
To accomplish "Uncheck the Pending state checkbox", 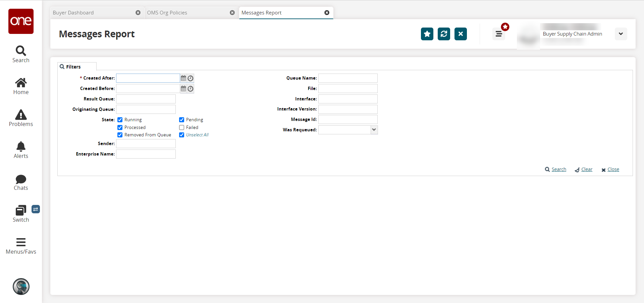I will 181,120.
